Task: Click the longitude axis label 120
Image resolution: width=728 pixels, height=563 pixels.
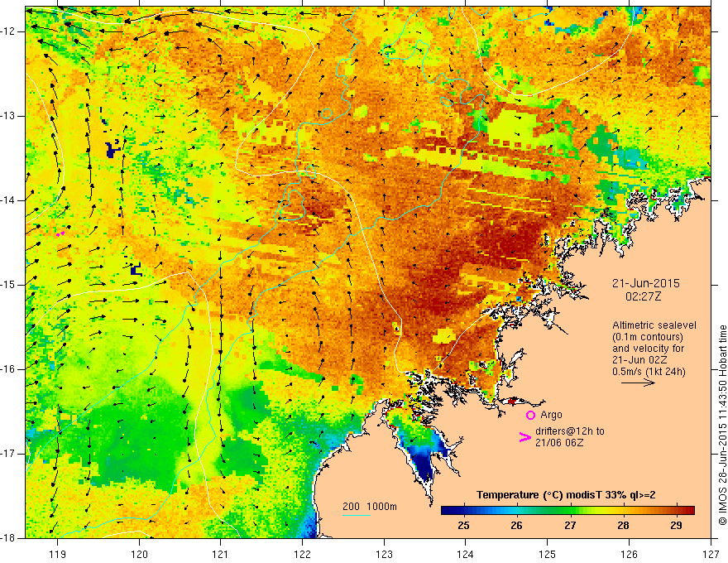Action: pyautogui.click(x=139, y=554)
